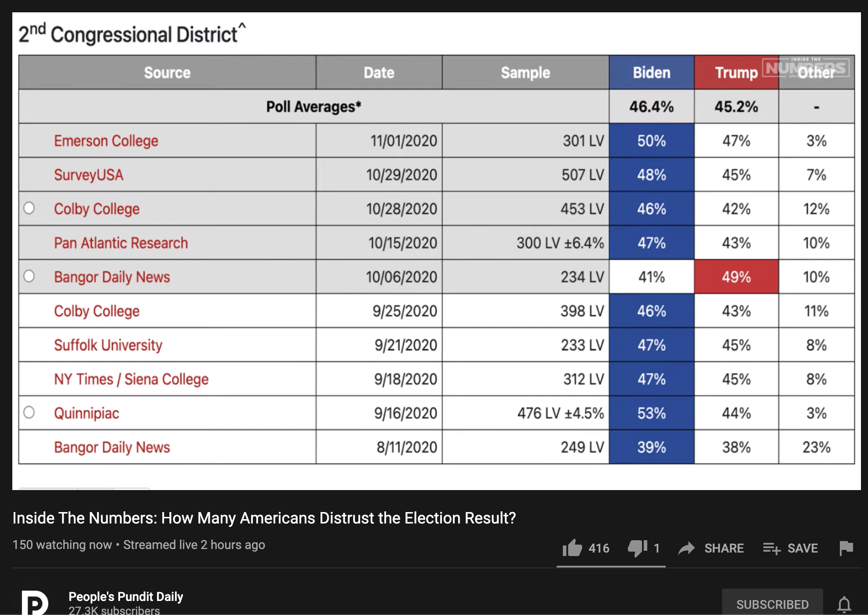Viewport: 868px width, 615px height.
Task: Click the 300 LV ±6.4% sample cell
Action: [x=525, y=243]
